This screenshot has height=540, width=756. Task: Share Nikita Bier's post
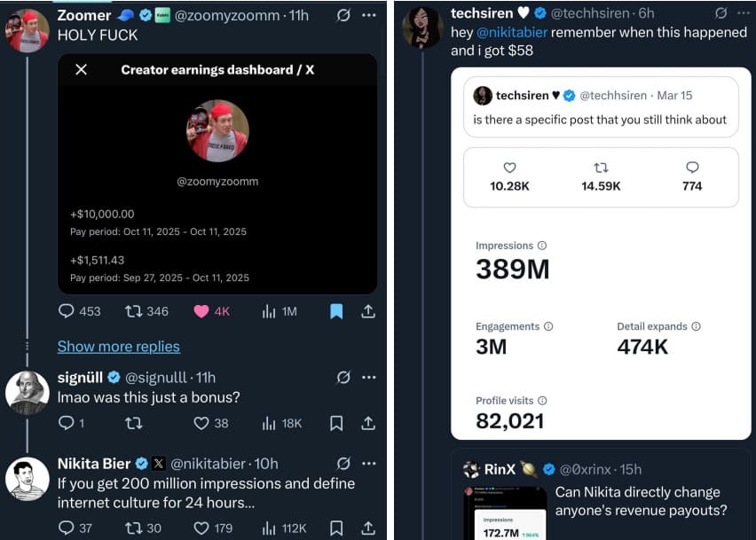pos(367,527)
